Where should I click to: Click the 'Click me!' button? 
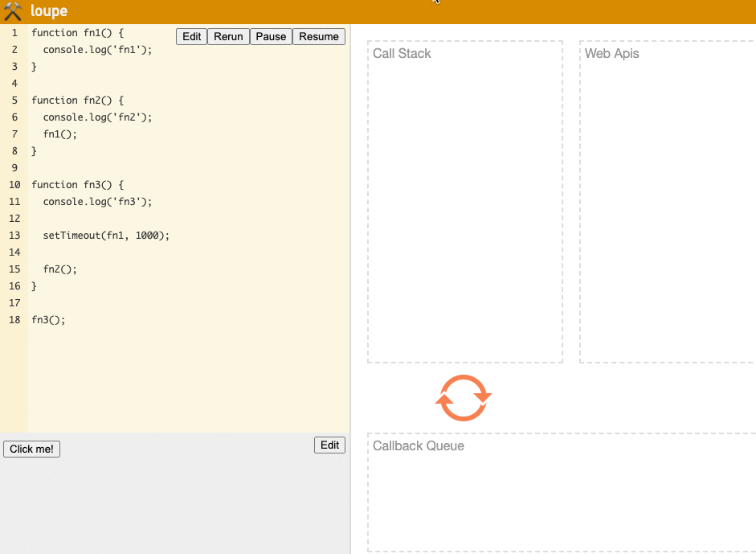[32, 449]
